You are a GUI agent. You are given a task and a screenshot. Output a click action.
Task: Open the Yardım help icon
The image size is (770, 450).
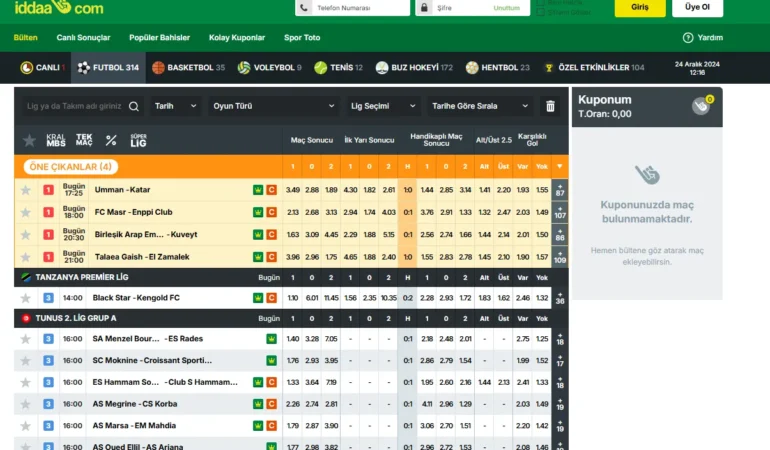pos(688,37)
